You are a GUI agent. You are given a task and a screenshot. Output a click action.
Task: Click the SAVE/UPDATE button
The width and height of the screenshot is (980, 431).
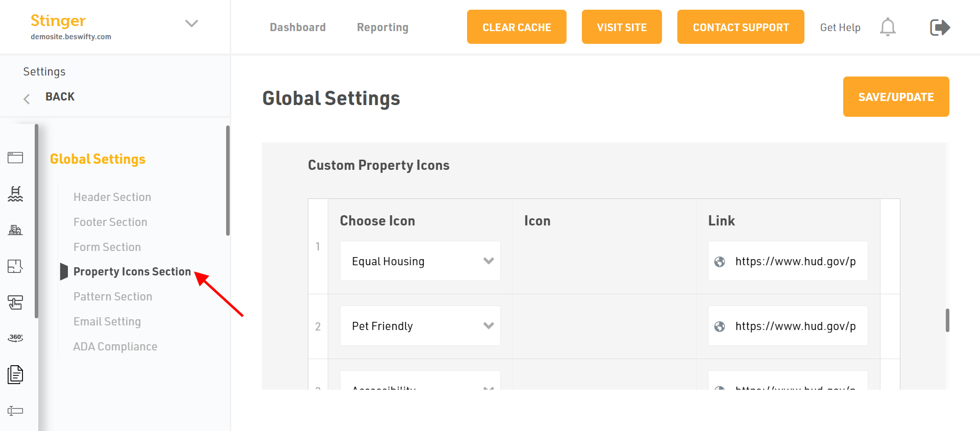coord(896,97)
